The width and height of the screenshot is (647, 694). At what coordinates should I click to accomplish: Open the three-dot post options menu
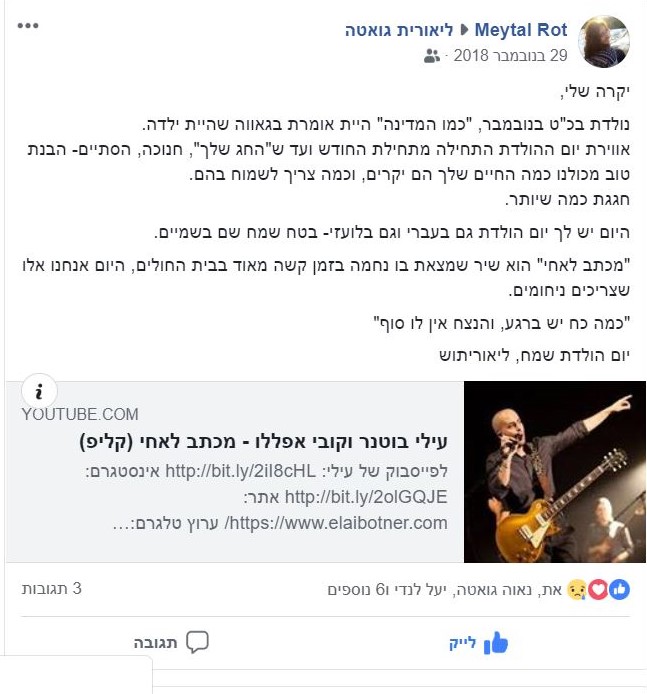click(28, 26)
